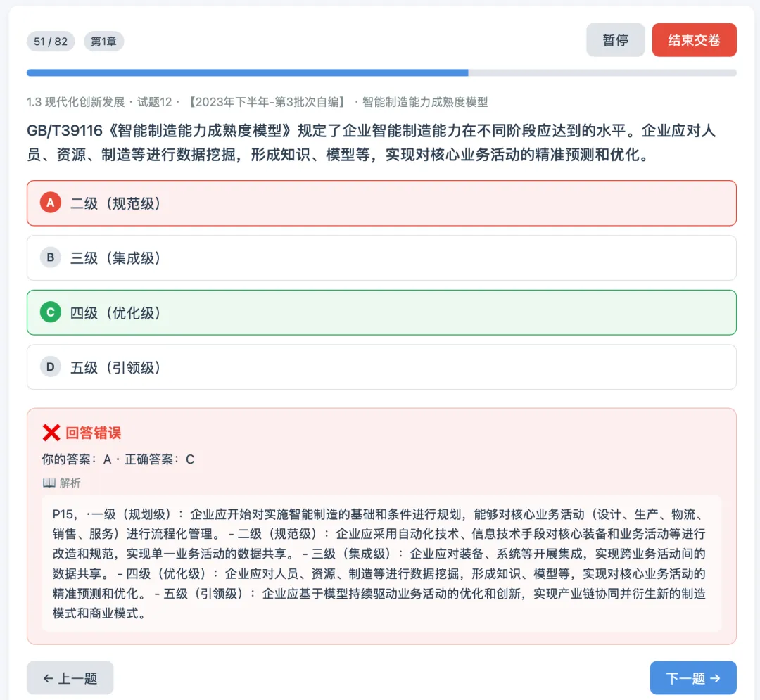Click the 51 / 82 question counter badge
The width and height of the screenshot is (760, 700).
click(51, 42)
